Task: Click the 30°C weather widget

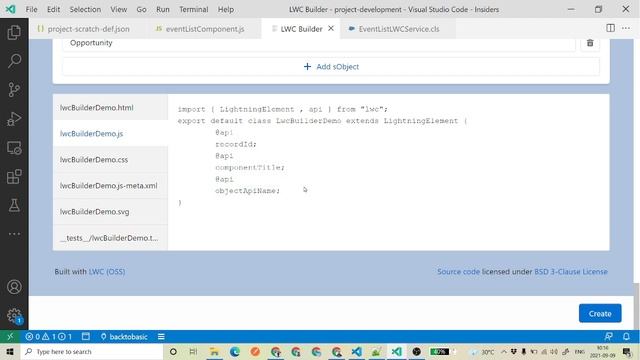Action: (x=483, y=351)
